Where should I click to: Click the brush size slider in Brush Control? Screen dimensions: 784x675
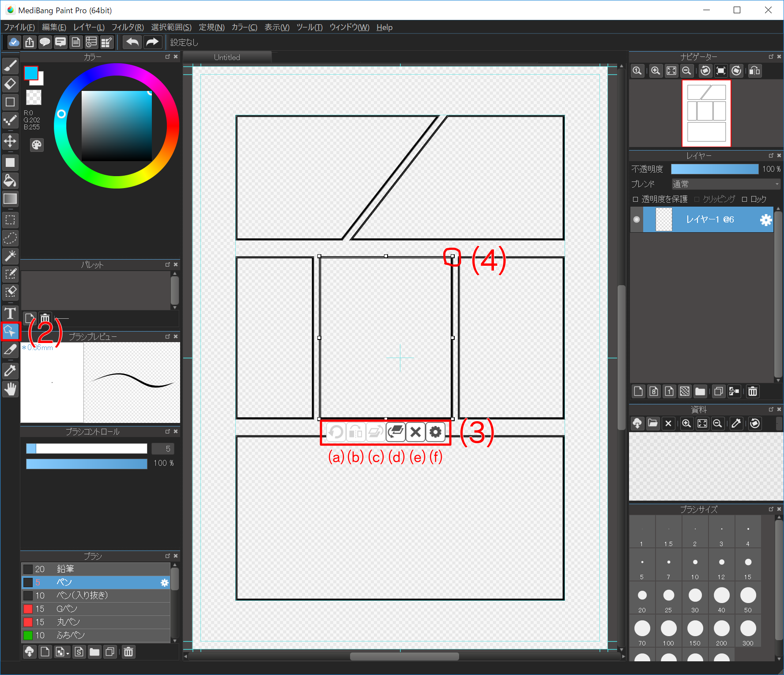coord(87,449)
